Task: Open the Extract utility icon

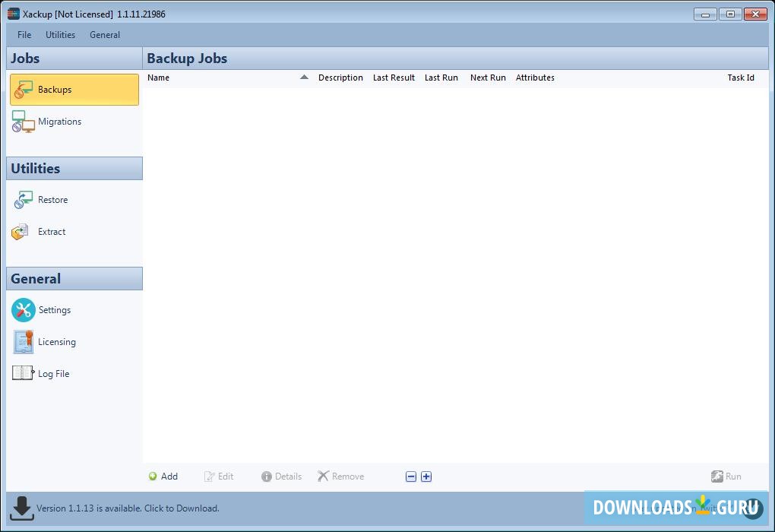Action: pyautogui.click(x=21, y=231)
